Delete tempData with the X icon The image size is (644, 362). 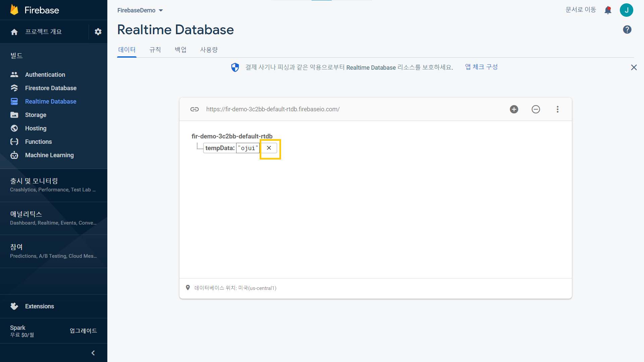click(269, 148)
